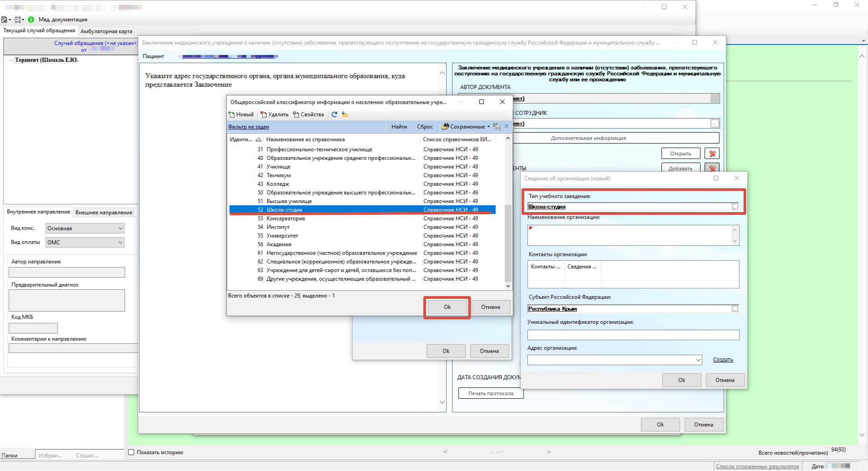Click the red X icon next to Добавить
Image resolution: width=868 pixels, height=471 pixels.
pyautogui.click(x=712, y=168)
